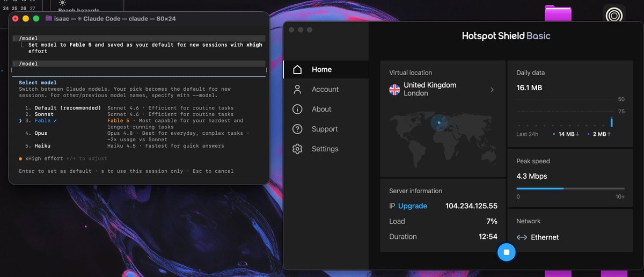Click the "Virtual location" label
This screenshot has width=644, height=277.
coord(411,72)
